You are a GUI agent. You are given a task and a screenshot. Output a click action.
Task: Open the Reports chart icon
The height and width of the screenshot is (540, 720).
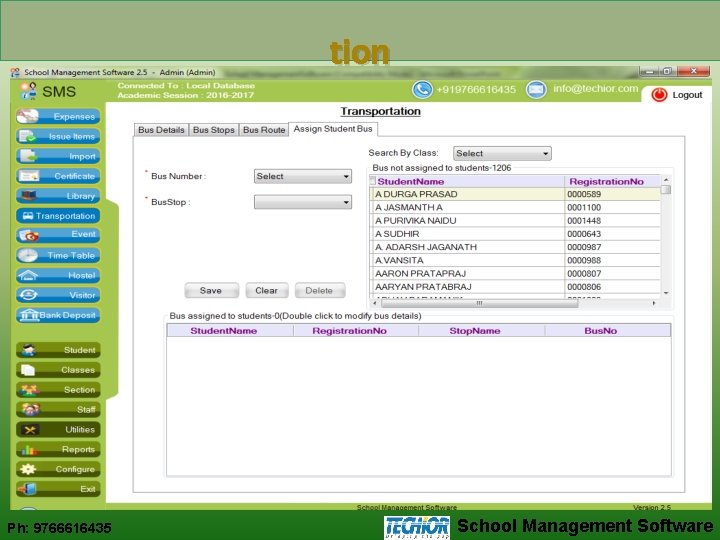pos(28,449)
